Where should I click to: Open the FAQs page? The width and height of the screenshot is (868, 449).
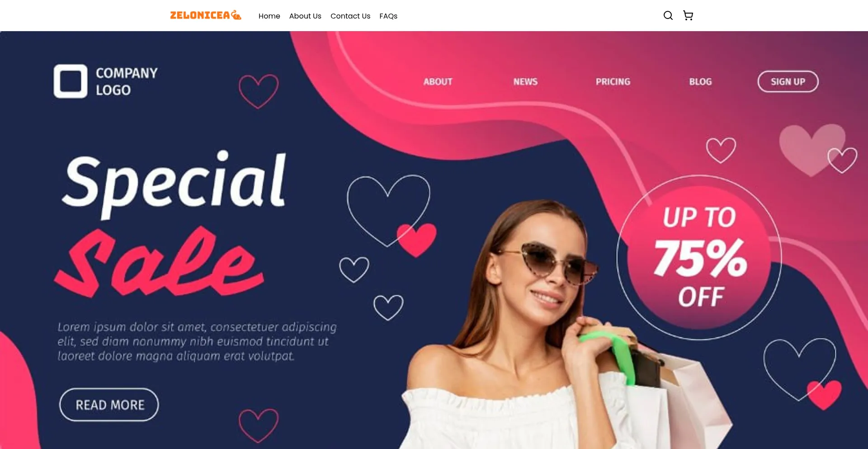click(388, 16)
